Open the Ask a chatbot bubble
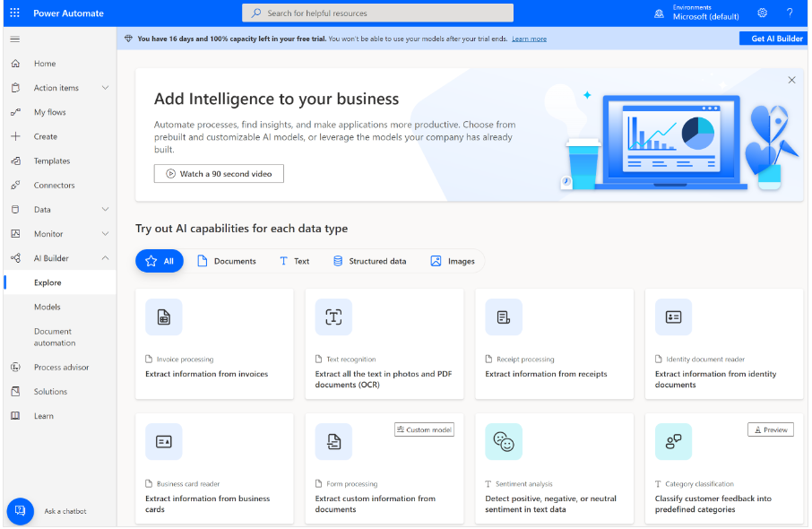 (20, 511)
